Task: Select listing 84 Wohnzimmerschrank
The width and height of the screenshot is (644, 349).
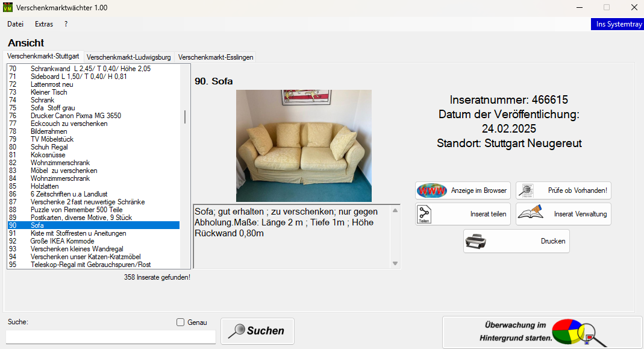Action: point(93,178)
